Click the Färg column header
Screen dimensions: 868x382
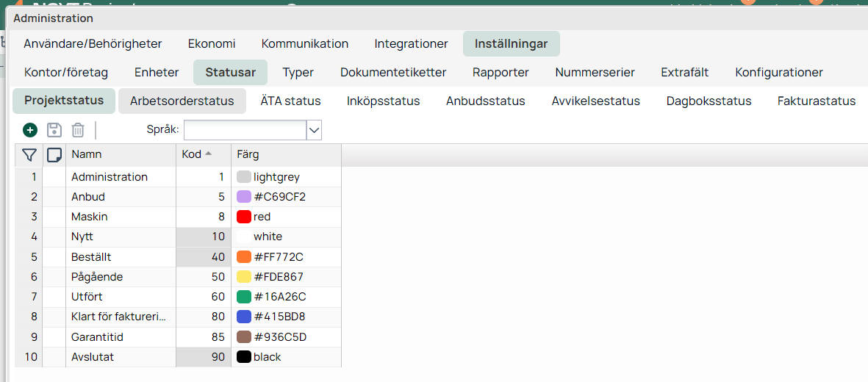286,155
